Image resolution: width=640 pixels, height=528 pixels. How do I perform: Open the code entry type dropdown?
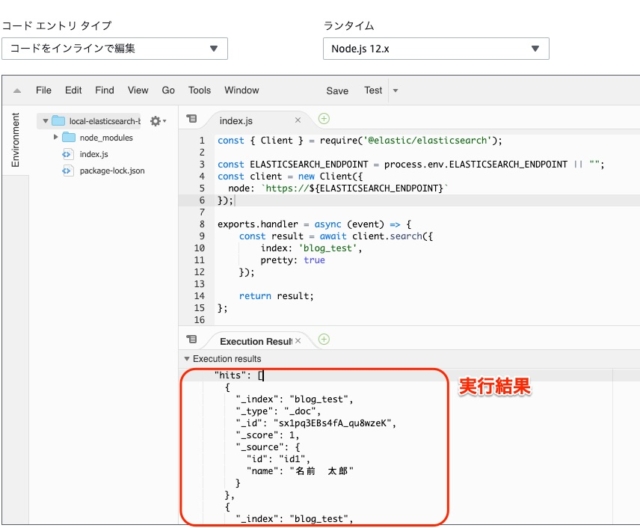point(114,49)
